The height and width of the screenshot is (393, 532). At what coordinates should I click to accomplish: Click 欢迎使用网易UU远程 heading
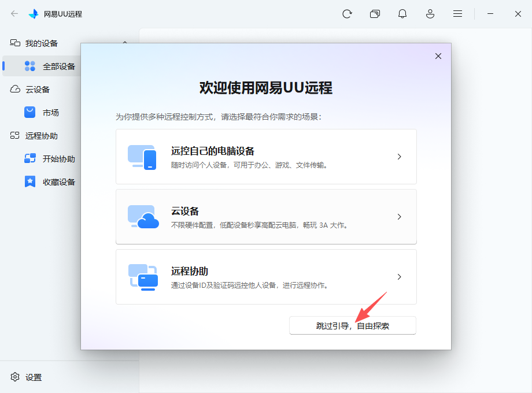click(266, 87)
